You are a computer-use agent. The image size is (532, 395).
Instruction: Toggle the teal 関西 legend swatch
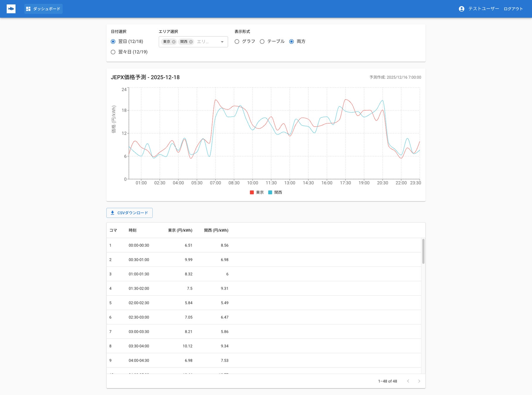(x=270, y=192)
